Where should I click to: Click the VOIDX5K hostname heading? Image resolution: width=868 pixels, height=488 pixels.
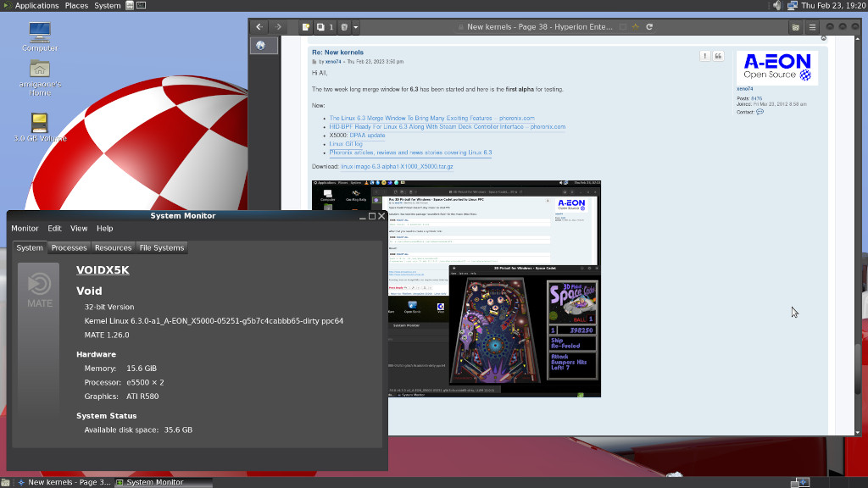click(103, 270)
